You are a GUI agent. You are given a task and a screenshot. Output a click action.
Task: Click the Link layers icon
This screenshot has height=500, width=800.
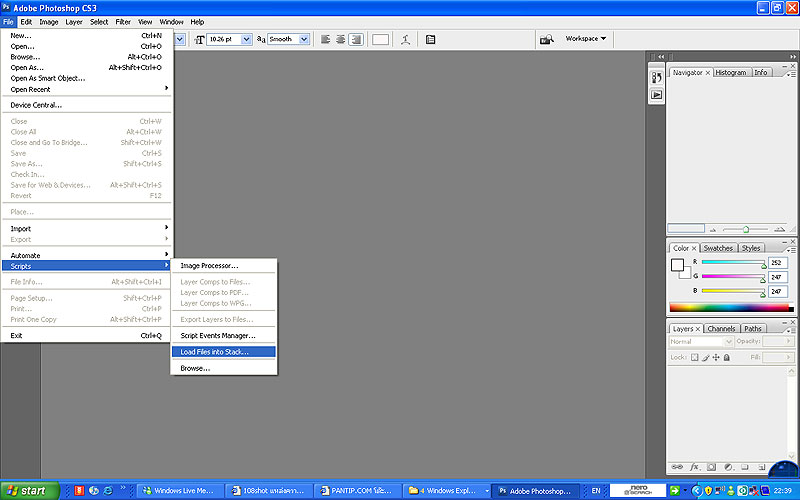coord(677,467)
